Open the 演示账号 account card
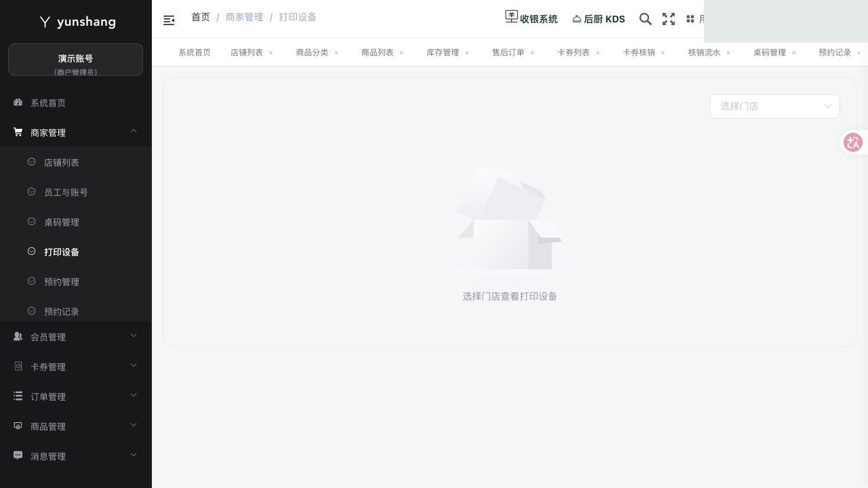Image resolution: width=868 pixels, height=488 pixels. click(x=75, y=60)
